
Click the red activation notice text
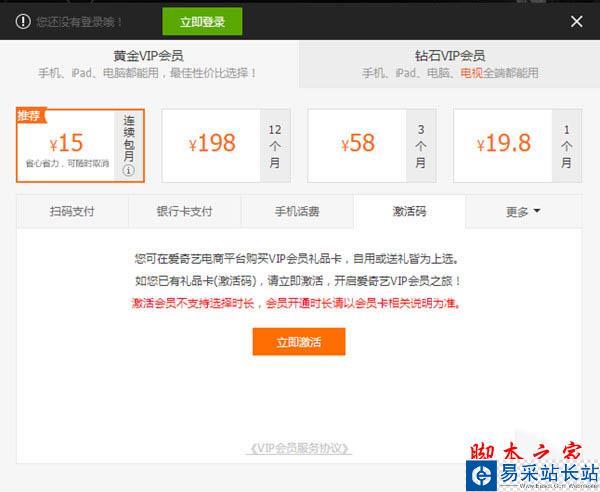coord(296,303)
